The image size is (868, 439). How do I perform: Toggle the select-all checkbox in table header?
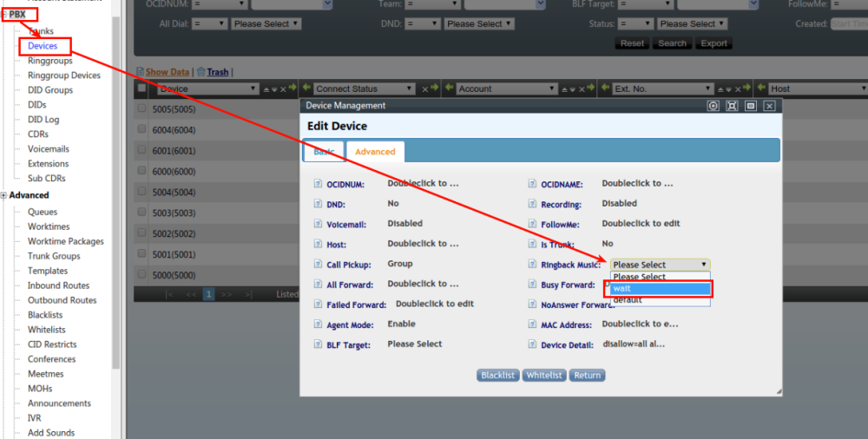141,88
